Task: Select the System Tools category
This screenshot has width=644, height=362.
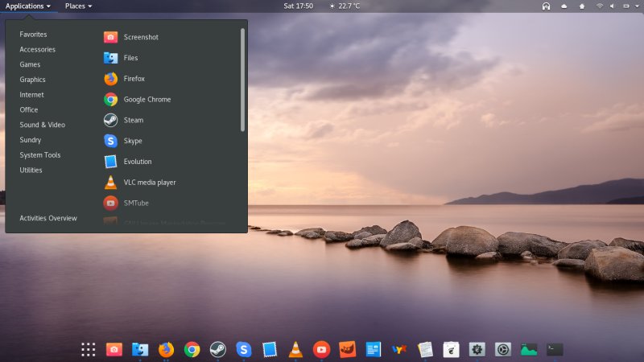Action: (x=40, y=155)
